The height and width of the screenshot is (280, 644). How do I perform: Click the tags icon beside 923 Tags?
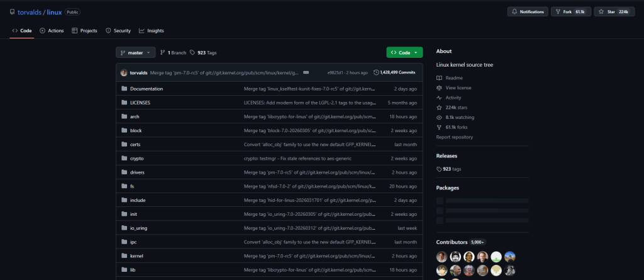(x=192, y=53)
